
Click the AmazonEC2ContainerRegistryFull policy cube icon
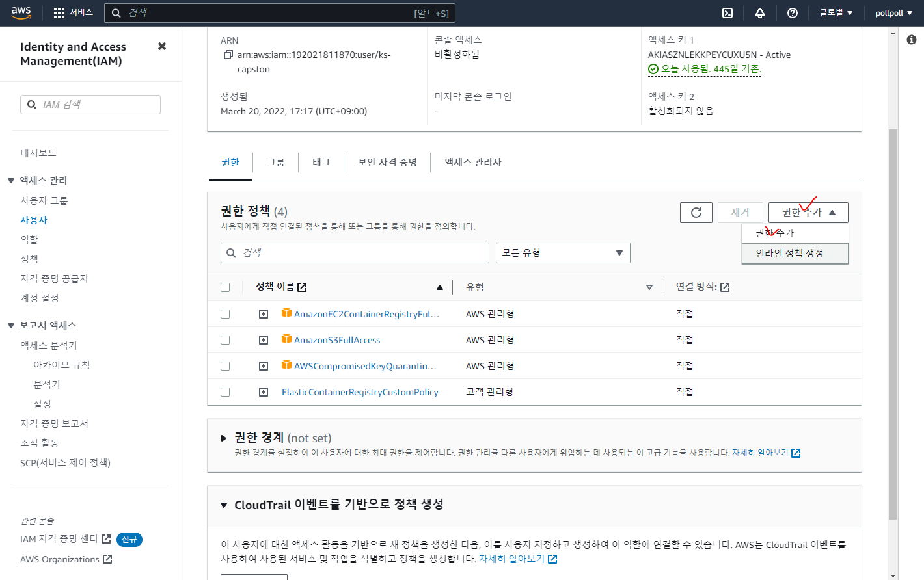point(286,313)
